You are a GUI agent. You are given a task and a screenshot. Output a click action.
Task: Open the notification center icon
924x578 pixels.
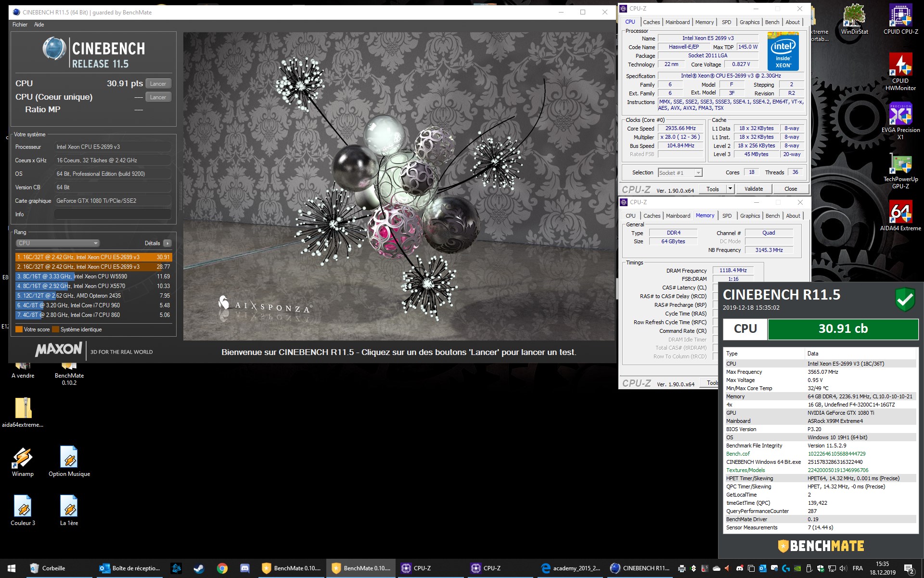coord(909,569)
